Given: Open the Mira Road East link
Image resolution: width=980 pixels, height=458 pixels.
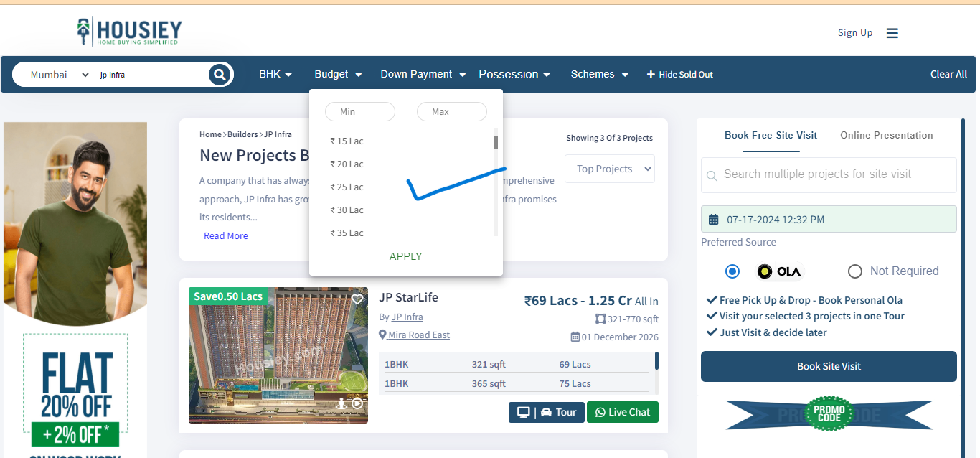Looking at the screenshot, I should coord(419,335).
